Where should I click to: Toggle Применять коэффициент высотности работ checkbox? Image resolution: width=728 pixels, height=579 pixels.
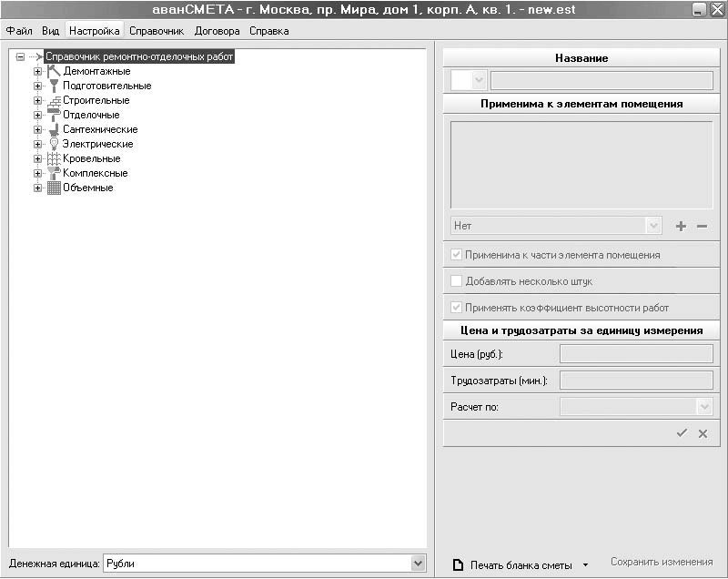pos(457,308)
